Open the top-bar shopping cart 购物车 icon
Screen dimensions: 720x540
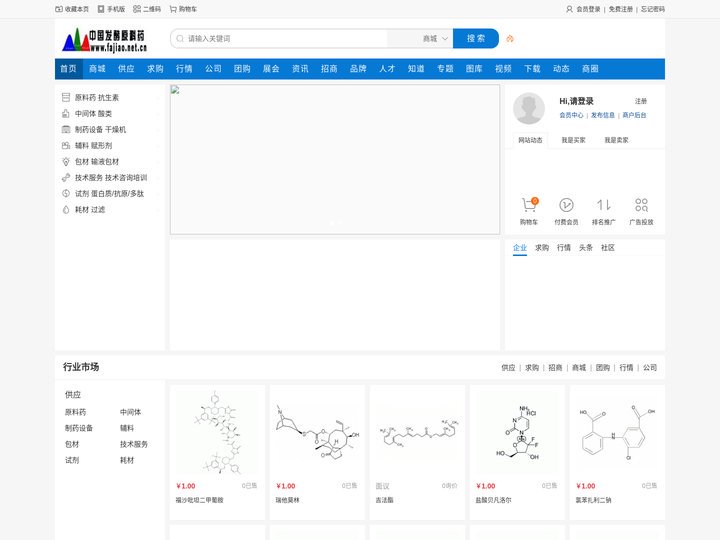(173, 9)
